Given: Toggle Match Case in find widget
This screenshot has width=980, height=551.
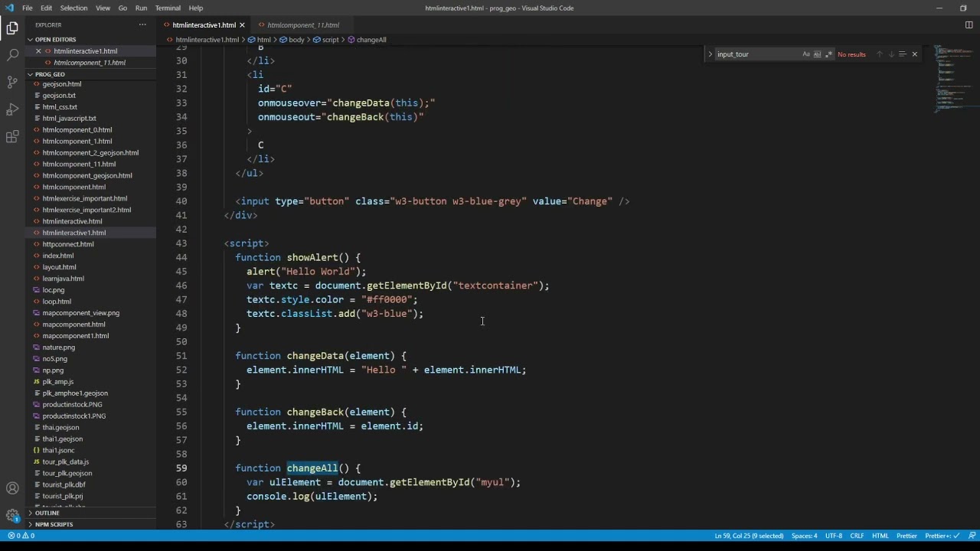Looking at the screenshot, I should (x=806, y=54).
